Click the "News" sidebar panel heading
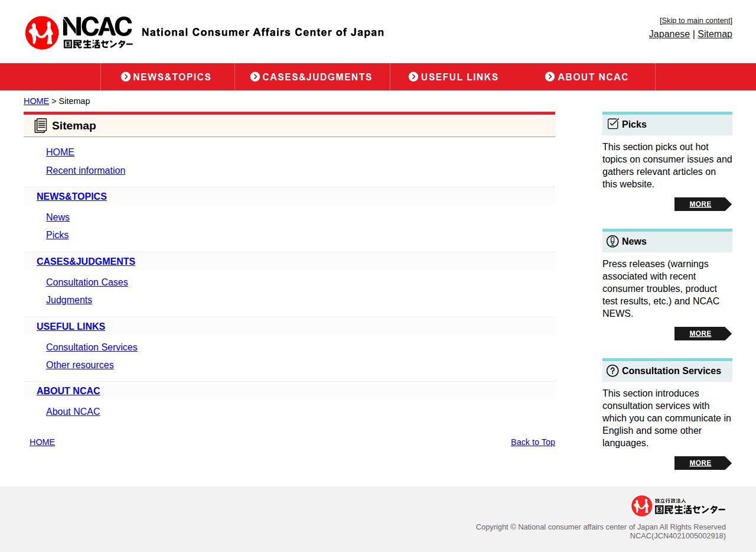 634,241
